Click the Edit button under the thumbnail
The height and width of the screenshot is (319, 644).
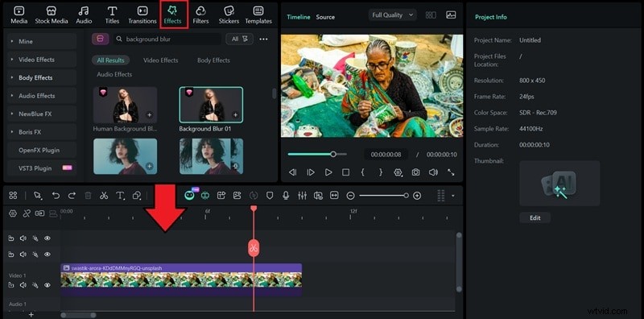(535, 217)
